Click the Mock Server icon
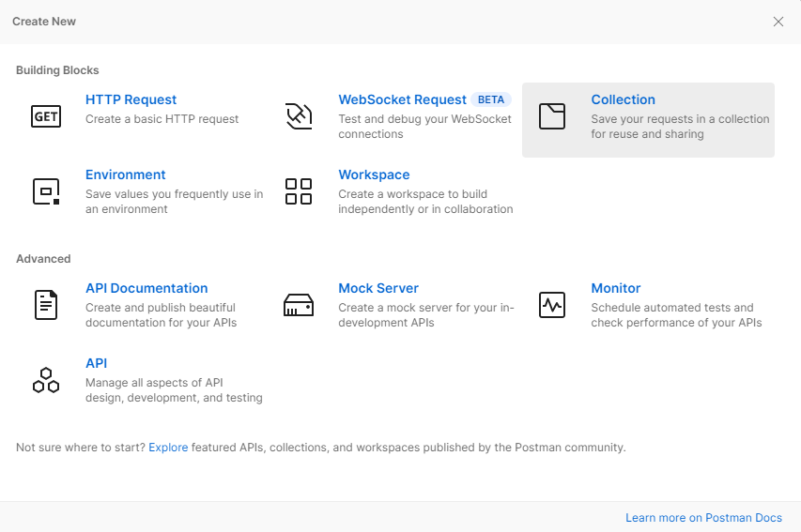The height and width of the screenshot is (532, 801). [x=299, y=305]
